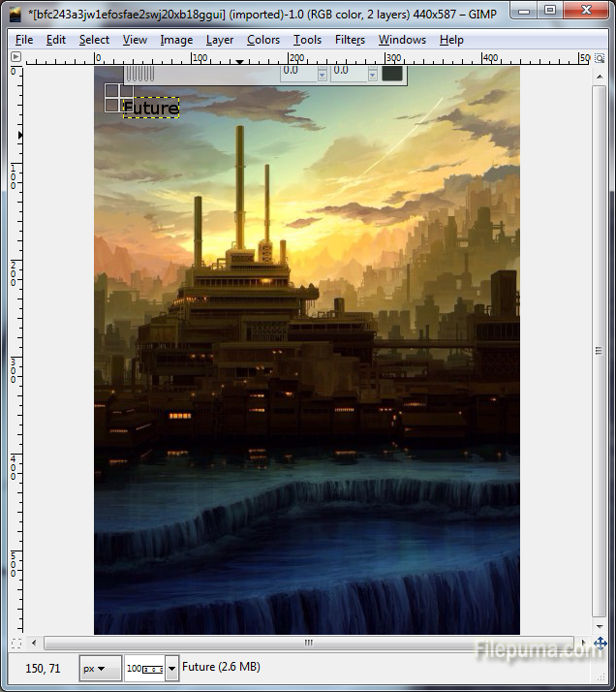
Task: Open the px unit dropdown
Action: click(100, 668)
